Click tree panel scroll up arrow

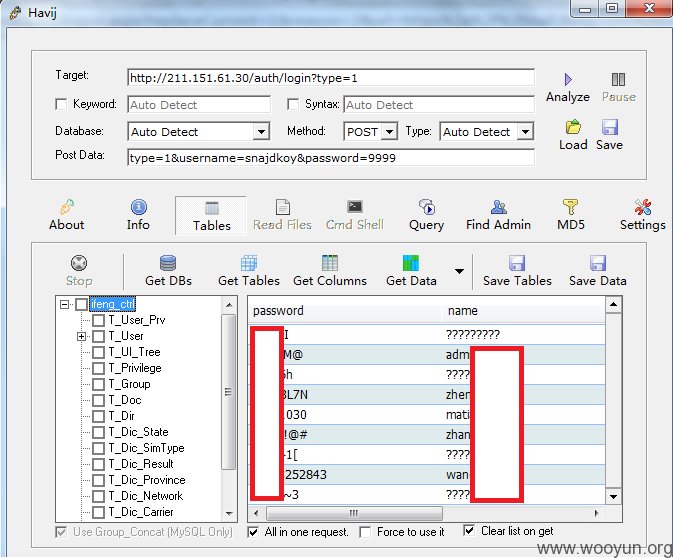[x=229, y=305]
